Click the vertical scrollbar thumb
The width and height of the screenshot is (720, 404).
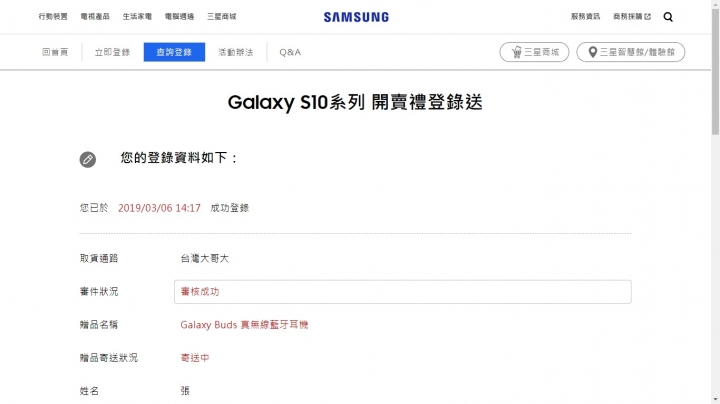click(715, 71)
